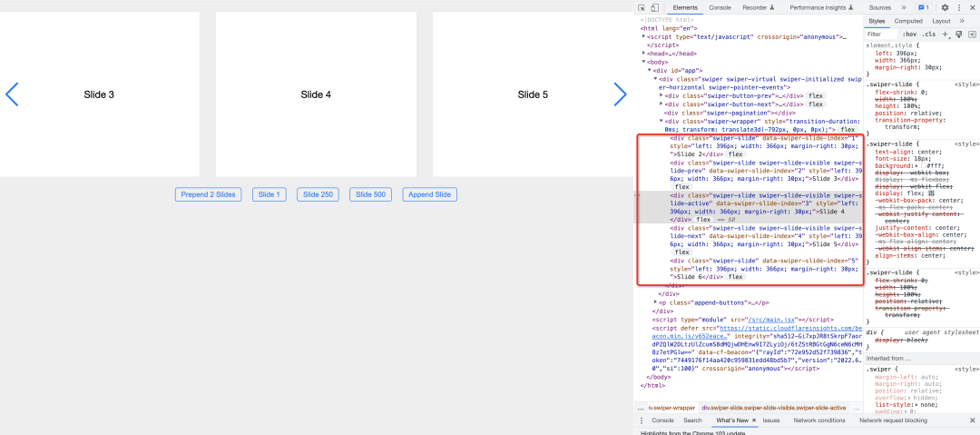The height and width of the screenshot is (435, 980).
Task: Click the Append Slide button
Action: 429,194
